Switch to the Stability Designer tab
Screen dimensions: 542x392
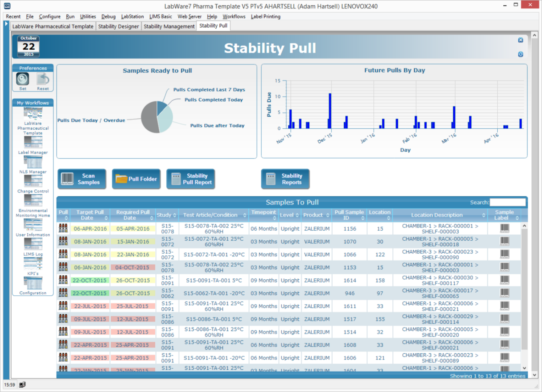point(118,26)
